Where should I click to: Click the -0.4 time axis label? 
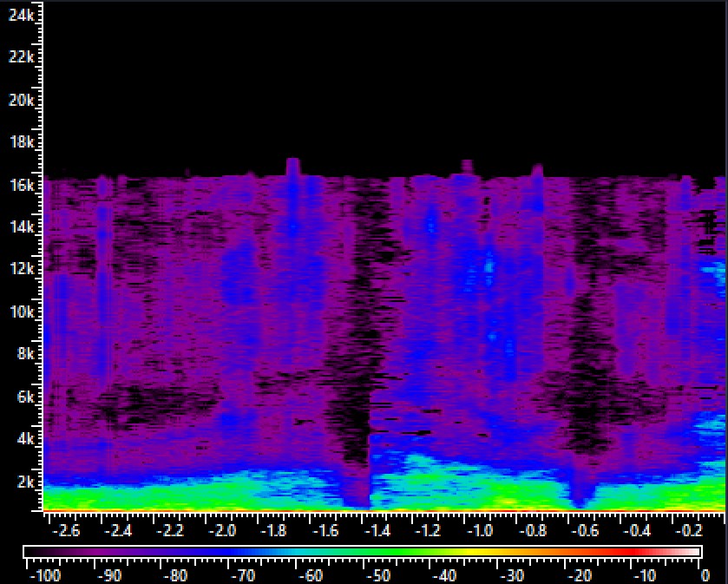(x=637, y=530)
